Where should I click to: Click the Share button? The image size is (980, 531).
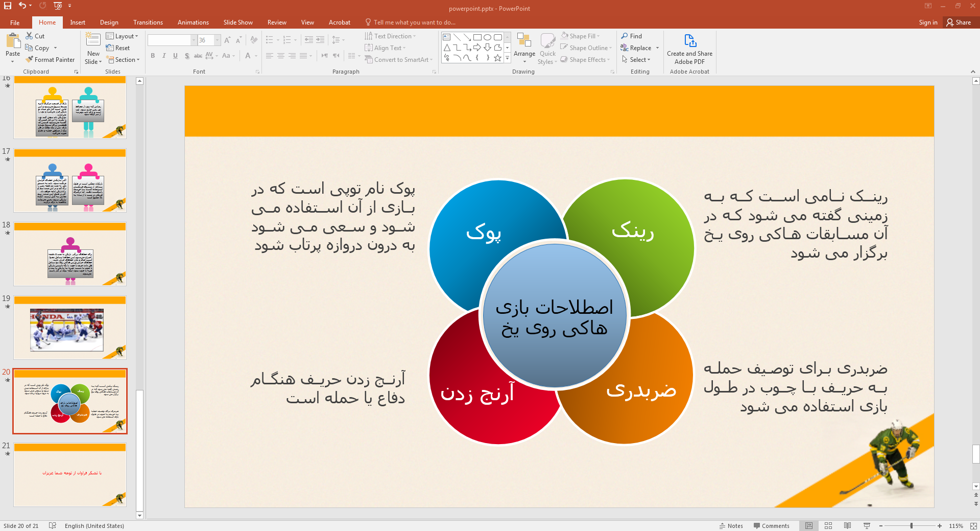(x=959, y=22)
